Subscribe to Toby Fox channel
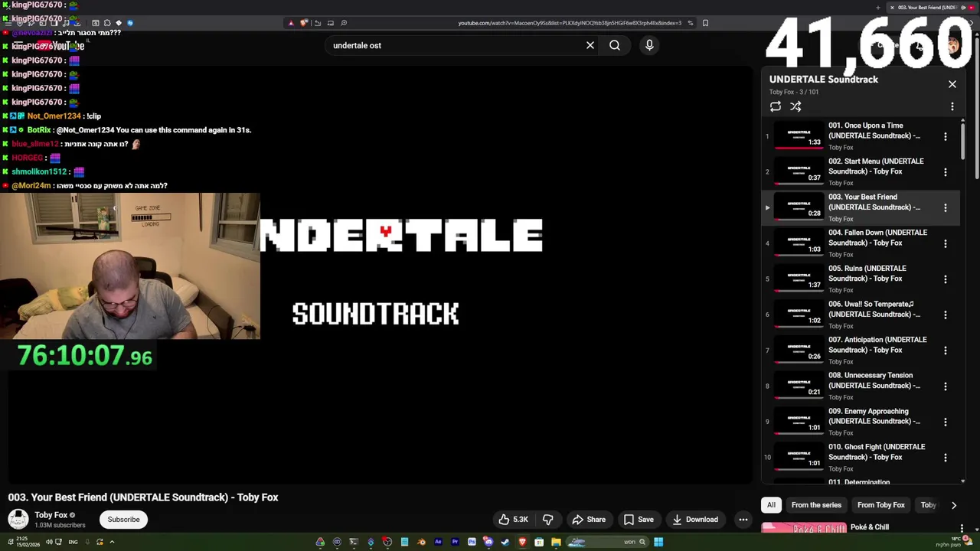The image size is (980, 551). pos(123,520)
